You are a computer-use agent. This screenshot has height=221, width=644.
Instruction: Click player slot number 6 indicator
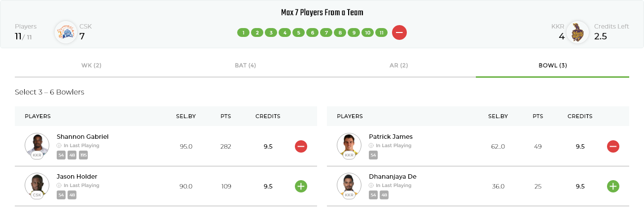tap(312, 33)
